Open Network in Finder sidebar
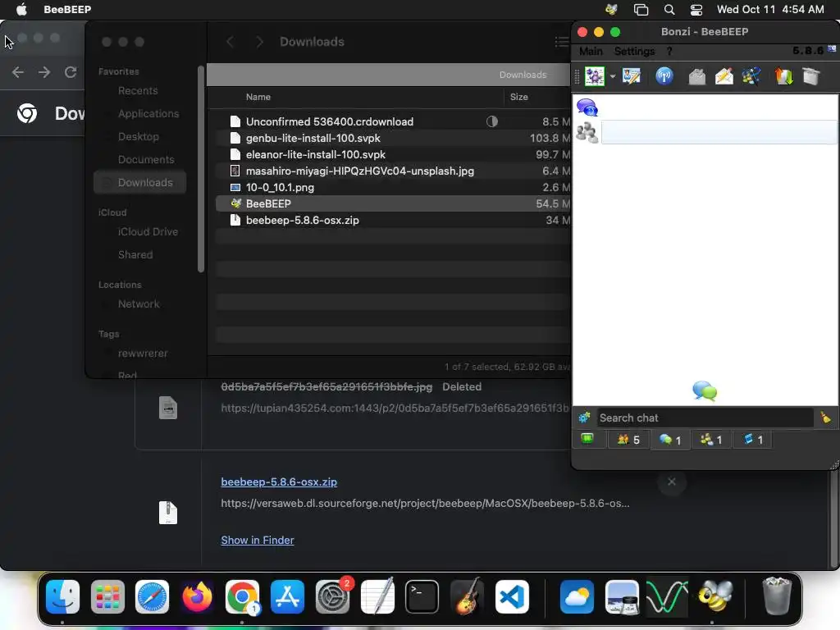This screenshot has height=630, width=840. click(138, 304)
